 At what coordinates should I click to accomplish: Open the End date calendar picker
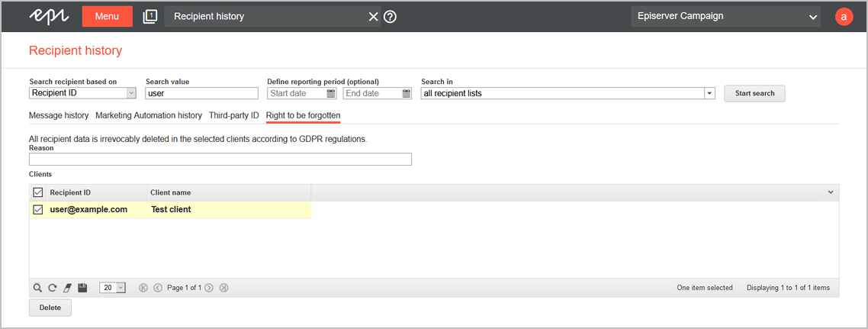pos(406,94)
